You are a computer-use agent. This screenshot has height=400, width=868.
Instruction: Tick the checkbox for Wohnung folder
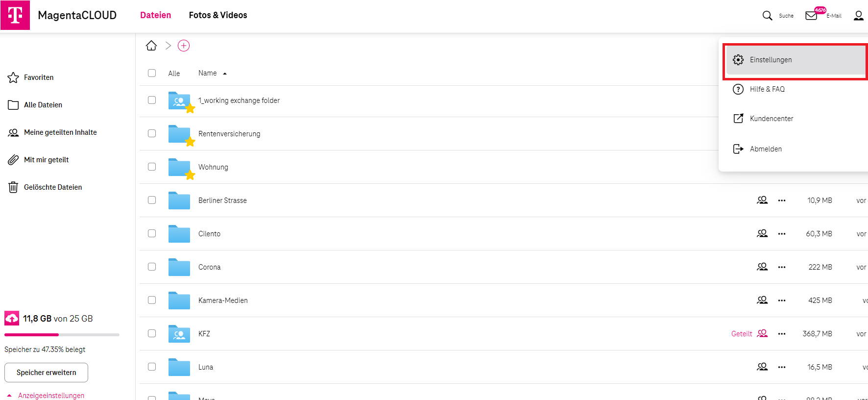point(152,167)
